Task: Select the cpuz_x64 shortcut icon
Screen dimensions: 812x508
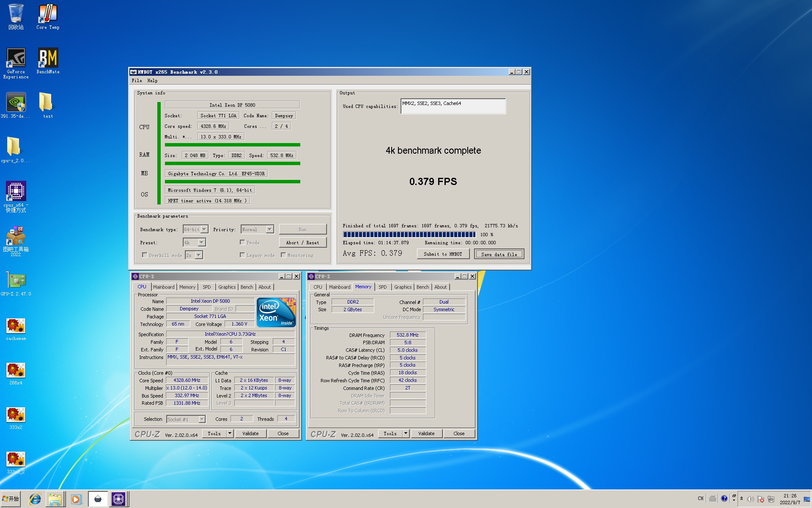Action: point(16,197)
